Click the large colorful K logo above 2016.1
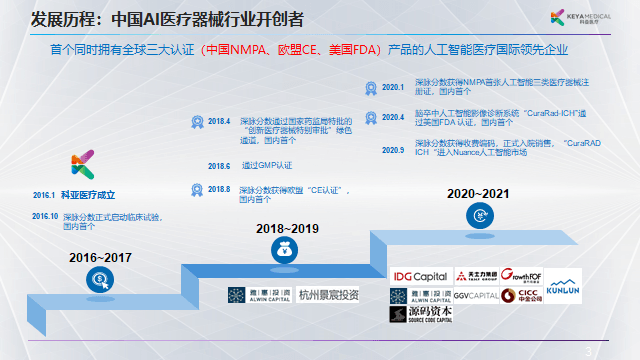 [83, 164]
